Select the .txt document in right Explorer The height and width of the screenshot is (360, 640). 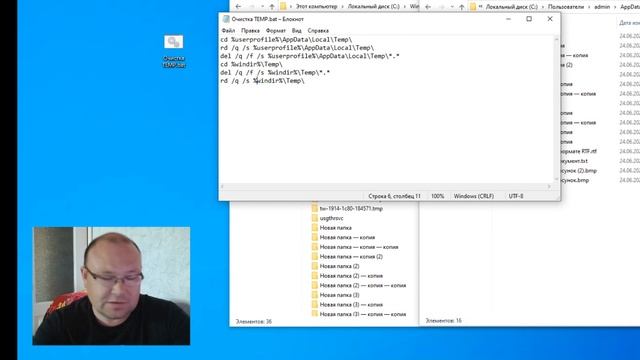tap(575, 161)
